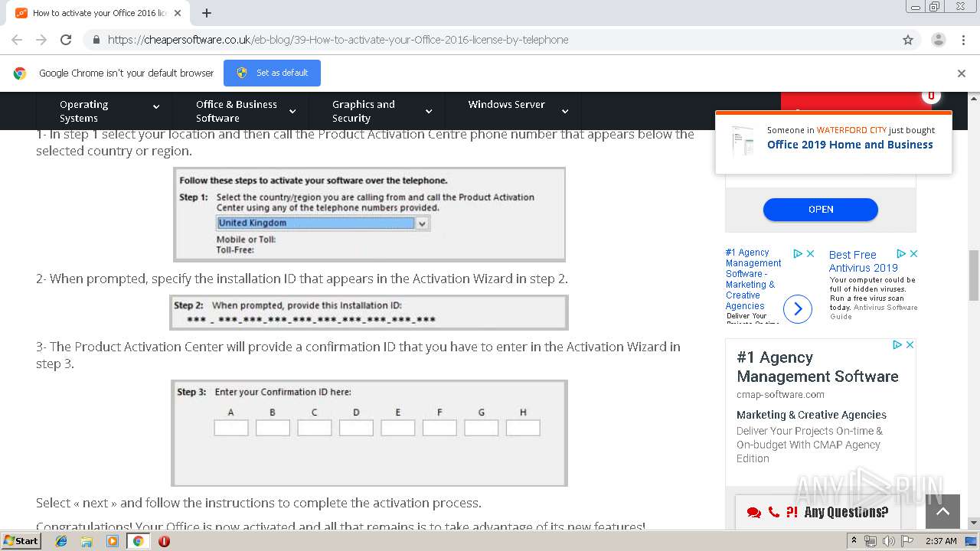Open the Chrome profile avatar
980x551 pixels.
coord(938,40)
